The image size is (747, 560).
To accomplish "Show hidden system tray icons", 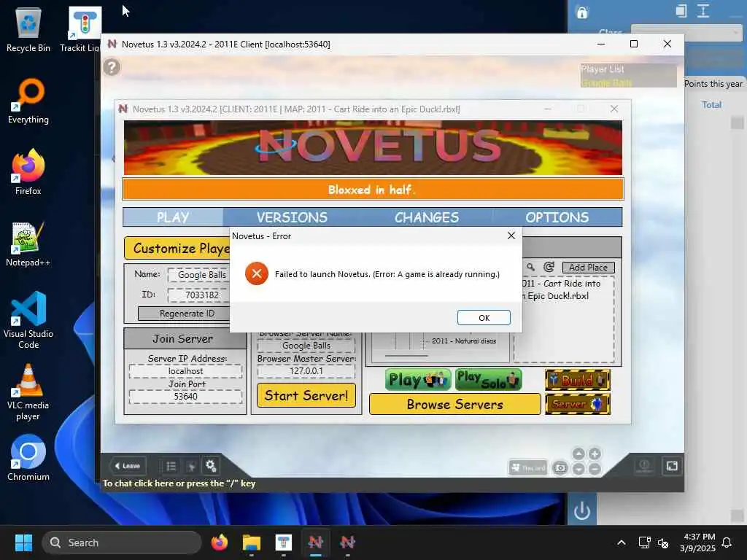I will click(x=622, y=542).
